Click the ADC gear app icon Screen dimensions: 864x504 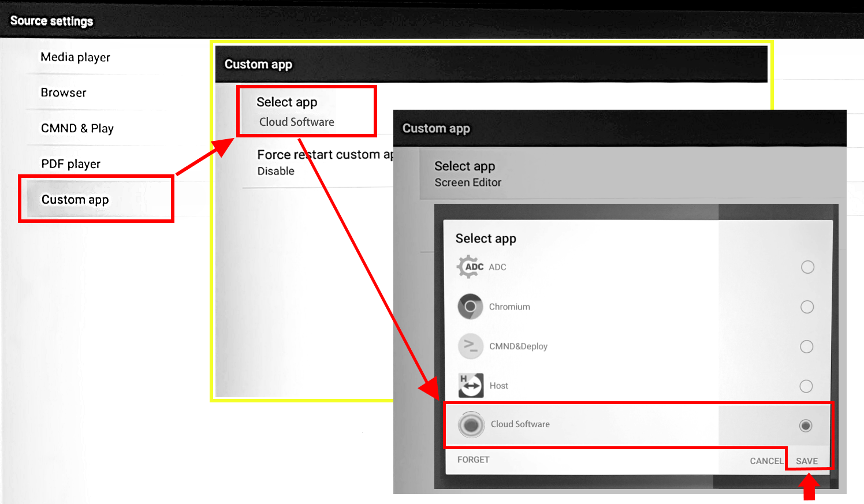coord(470,267)
